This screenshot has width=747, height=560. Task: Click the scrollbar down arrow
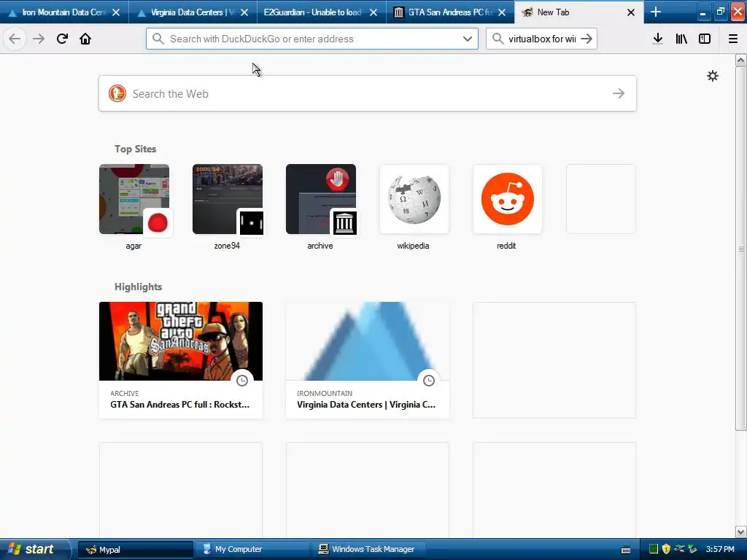pyautogui.click(x=740, y=532)
